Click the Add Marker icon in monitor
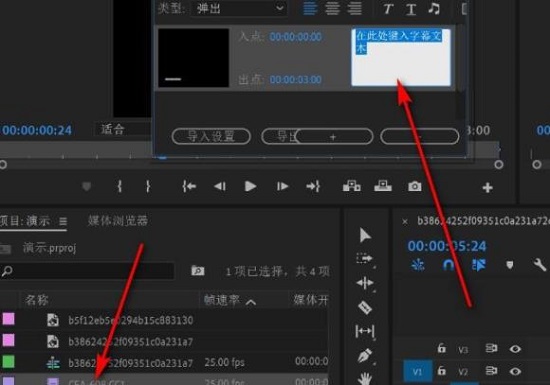 point(86,187)
